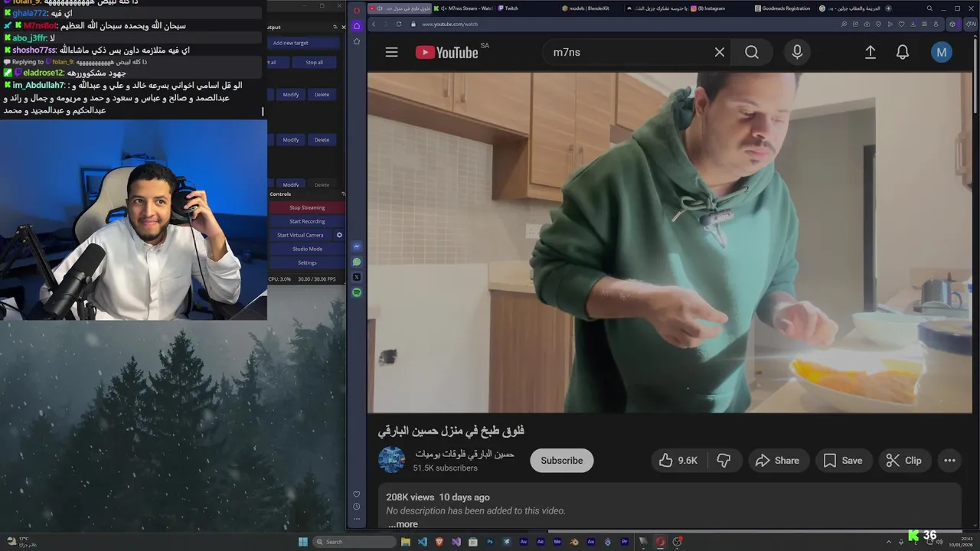Click the Windows taskbar Search box
This screenshot has height=551, width=980.
[354, 542]
